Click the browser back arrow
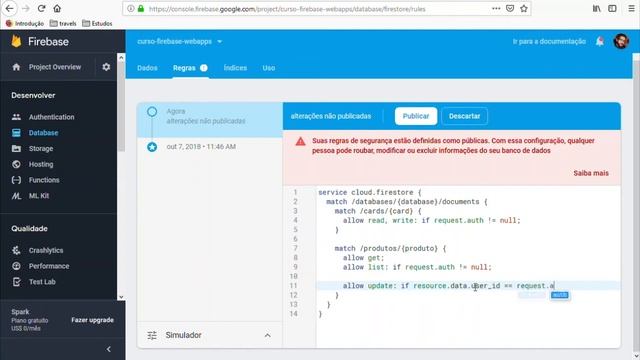This screenshot has width=640, height=360. (9, 9)
